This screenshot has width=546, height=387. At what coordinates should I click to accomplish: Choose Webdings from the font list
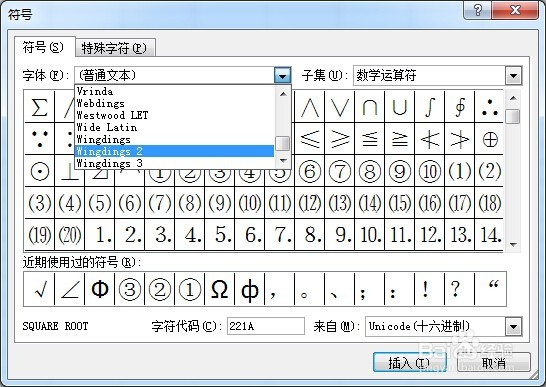(174, 103)
